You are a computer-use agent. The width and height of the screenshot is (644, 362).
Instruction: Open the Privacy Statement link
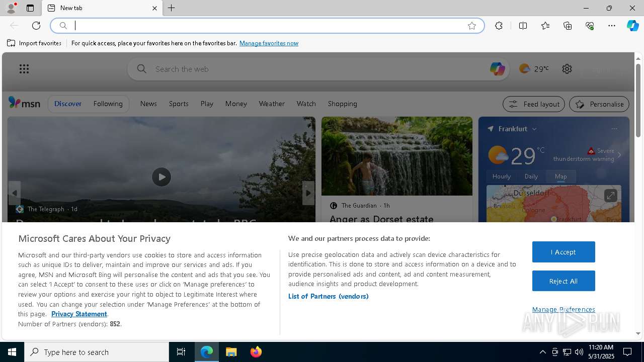tap(79, 314)
